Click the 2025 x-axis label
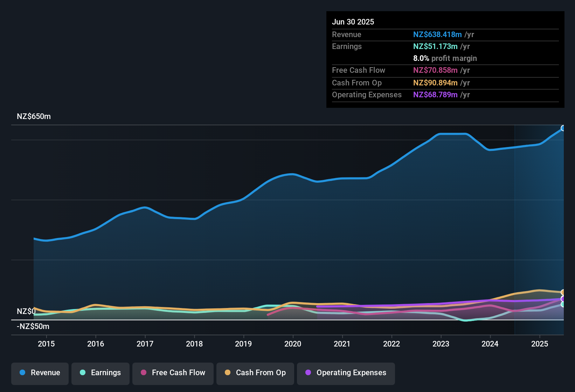Image resolution: width=575 pixels, height=392 pixels. click(540, 344)
